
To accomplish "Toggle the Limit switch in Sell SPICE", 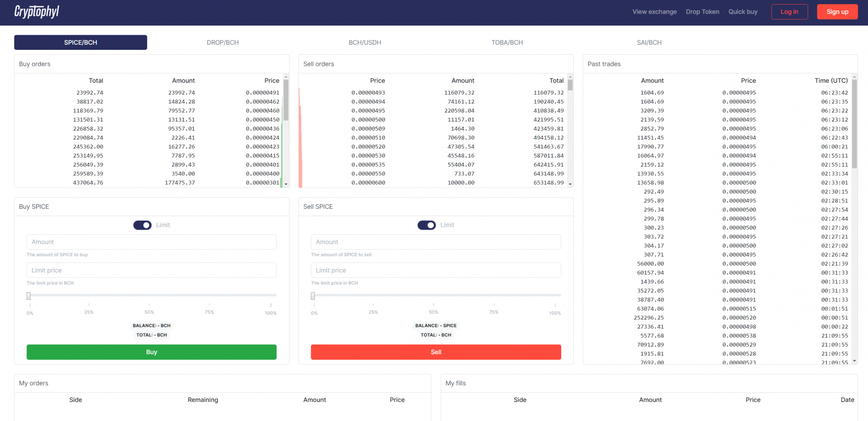I will (427, 225).
